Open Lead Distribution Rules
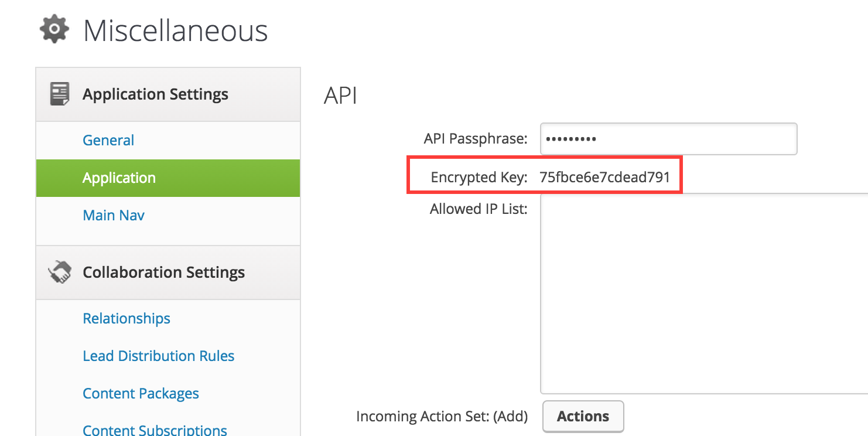This screenshot has width=868, height=436. click(x=159, y=356)
